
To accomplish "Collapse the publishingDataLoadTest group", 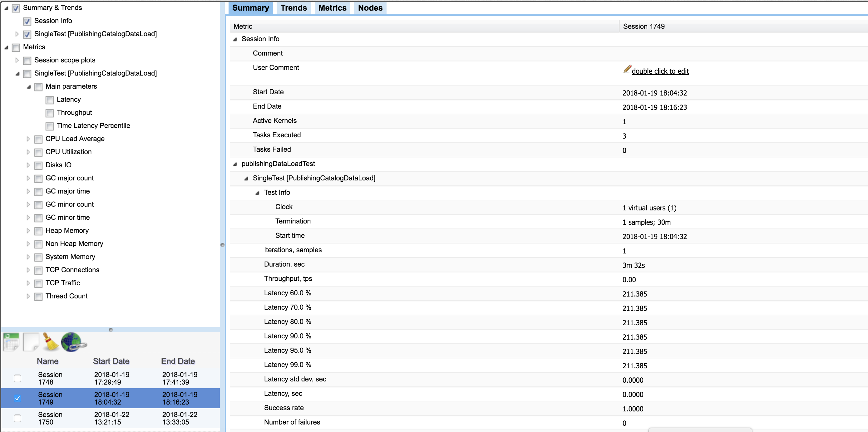I will click(235, 164).
